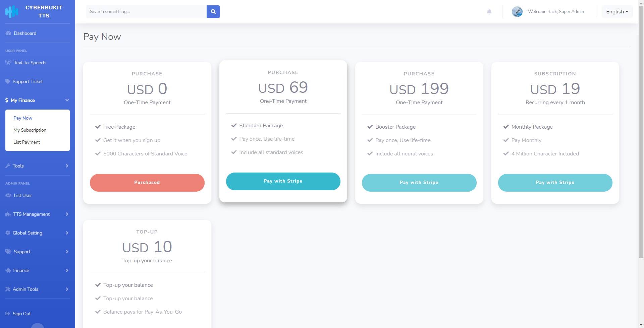
Task: Open the notifications bell
Action: click(x=489, y=12)
